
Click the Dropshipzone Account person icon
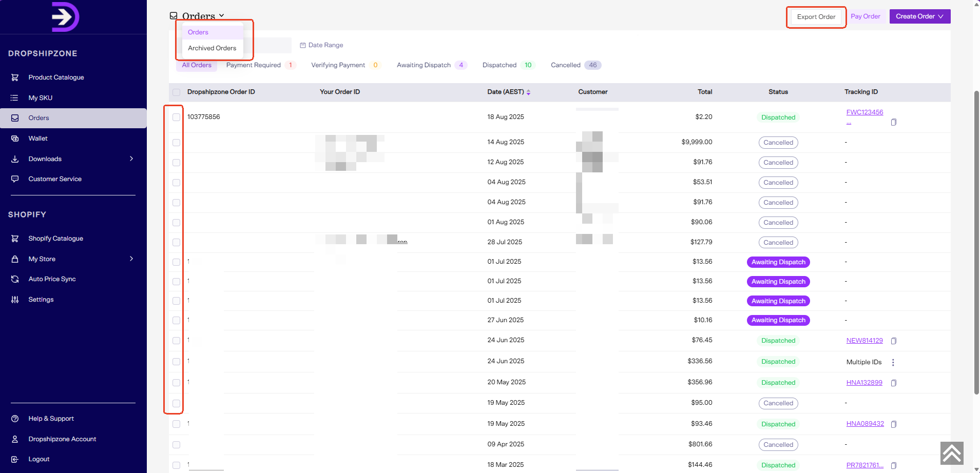coord(15,439)
